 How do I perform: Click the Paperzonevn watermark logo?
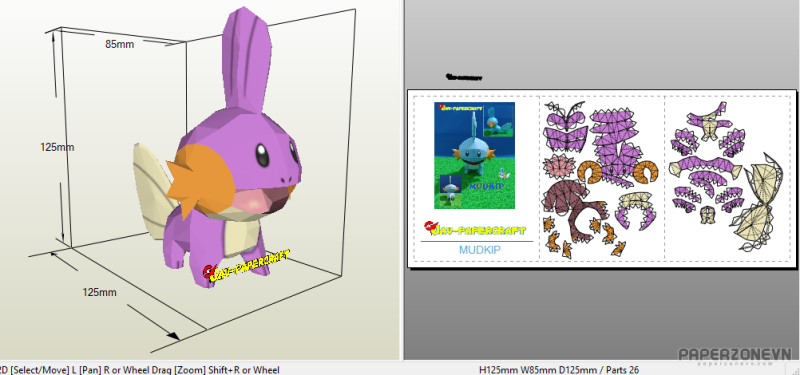tap(734, 356)
